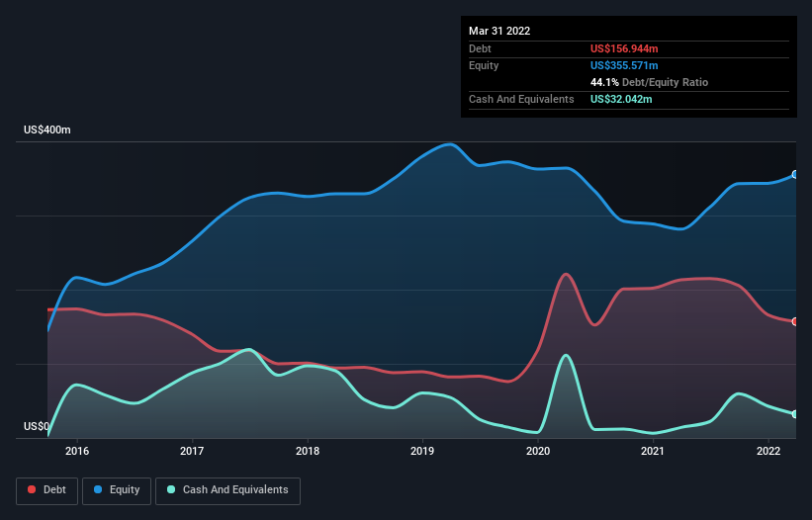812x520 pixels.
Task: Click the 2022 axis label
Action: [768, 451]
